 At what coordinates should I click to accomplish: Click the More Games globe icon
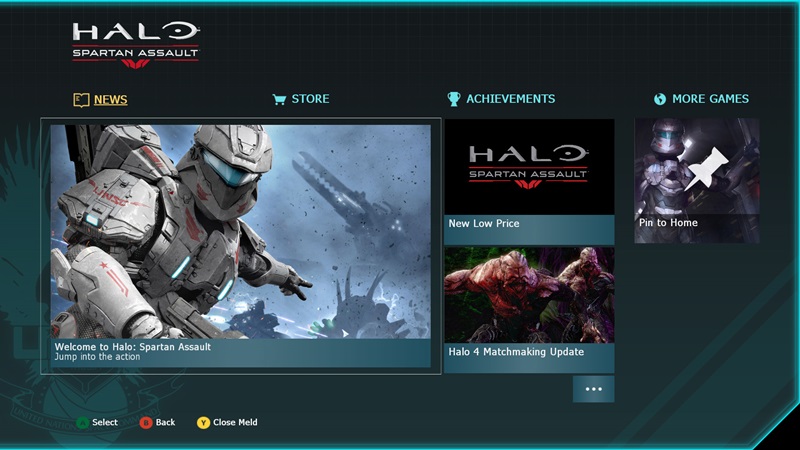coord(660,99)
